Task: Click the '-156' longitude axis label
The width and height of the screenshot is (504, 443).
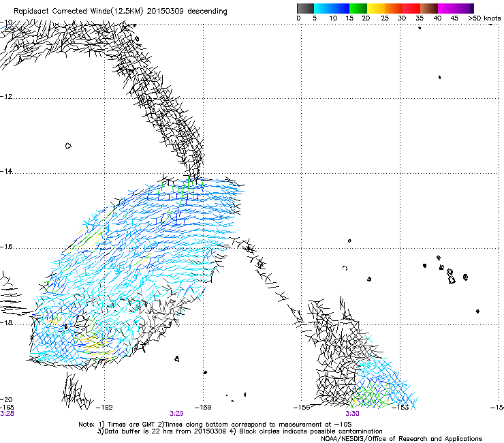Action: tap(302, 408)
